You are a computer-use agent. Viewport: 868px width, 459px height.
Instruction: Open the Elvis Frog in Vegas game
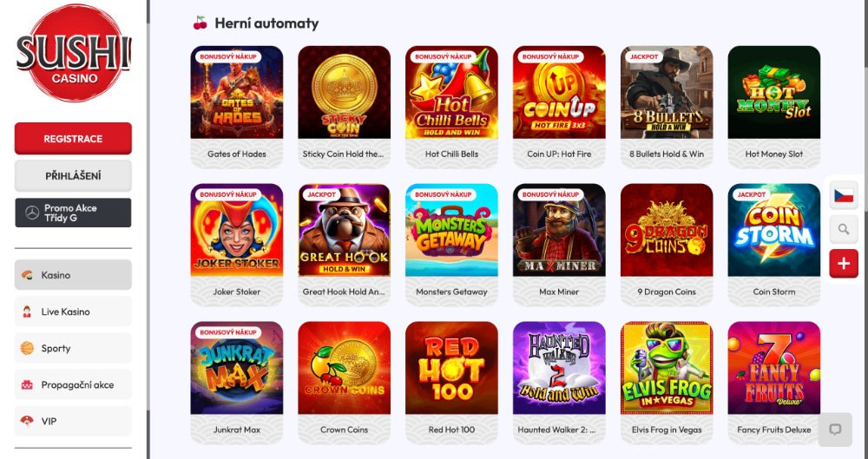click(x=667, y=368)
